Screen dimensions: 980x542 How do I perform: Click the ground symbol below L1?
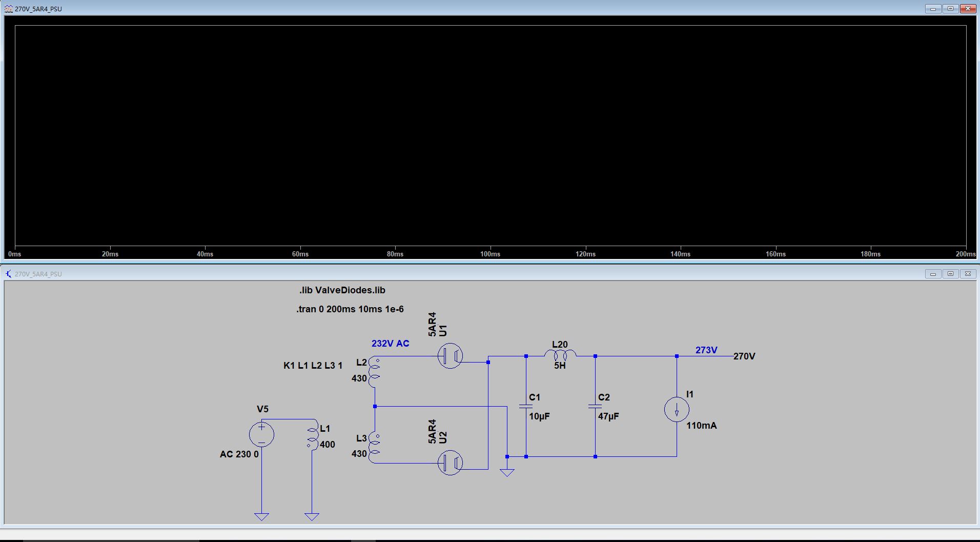(x=312, y=516)
